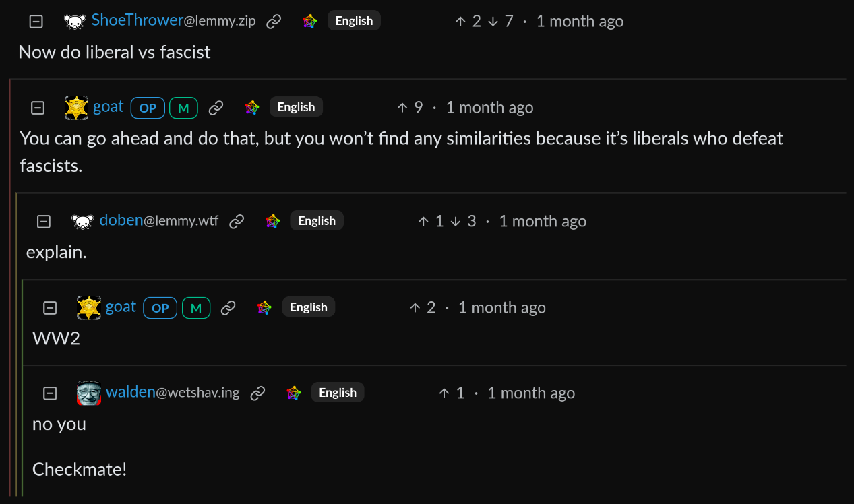Open the link icon on walden's comment
The width and height of the screenshot is (854, 504).
257,393
